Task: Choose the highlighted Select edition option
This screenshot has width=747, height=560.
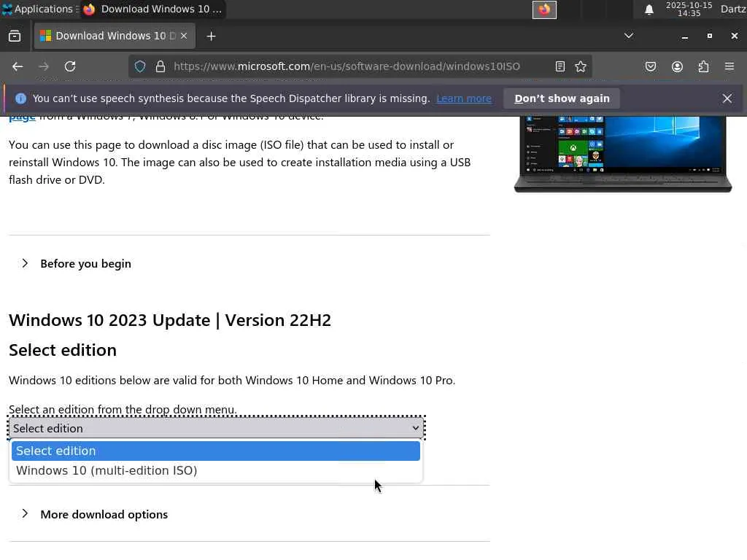Action: point(216,451)
